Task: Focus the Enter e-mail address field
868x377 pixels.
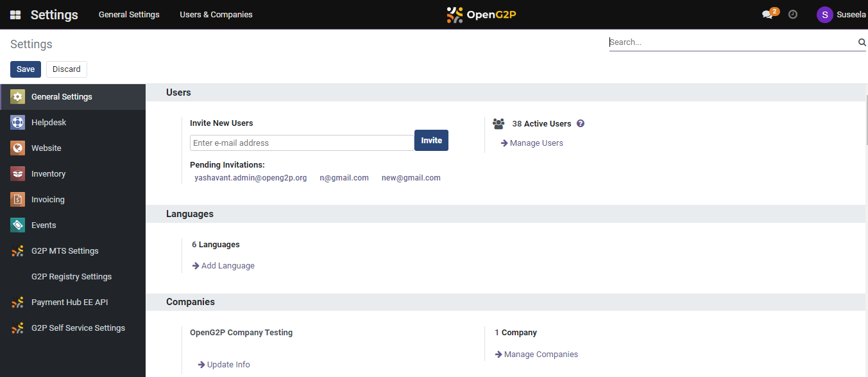Action: 302,143
